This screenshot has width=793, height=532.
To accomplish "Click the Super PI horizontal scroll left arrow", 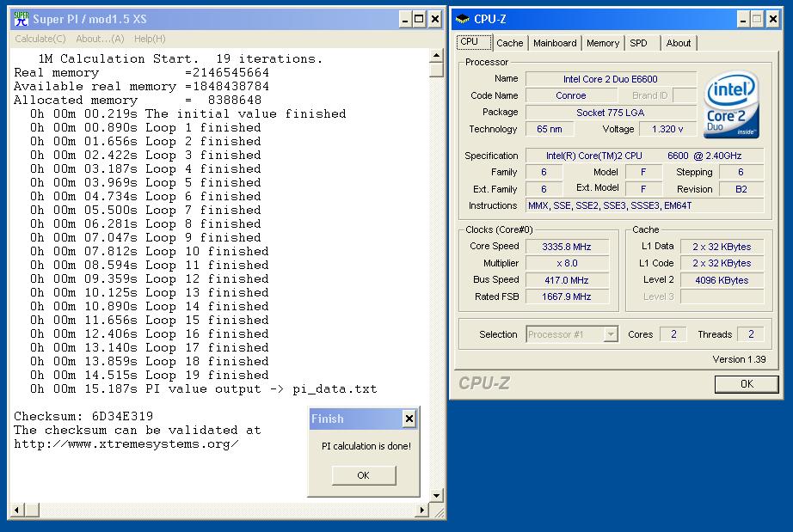I will (16, 510).
